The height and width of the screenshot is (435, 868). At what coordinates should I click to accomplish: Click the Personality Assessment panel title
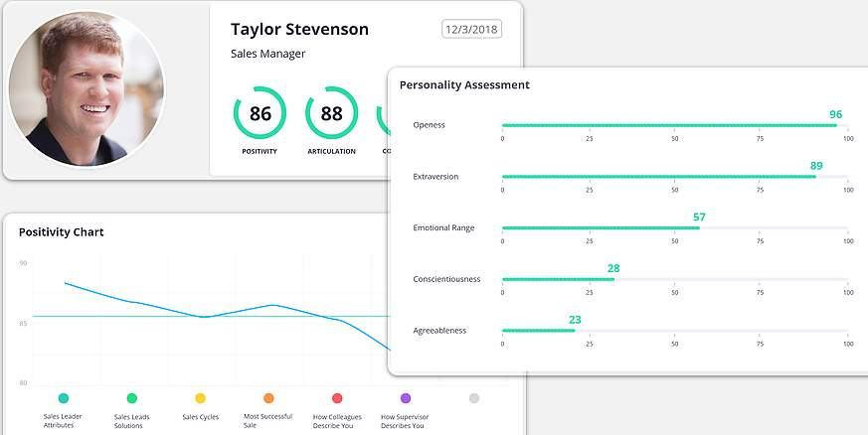(x=464, y=85)
